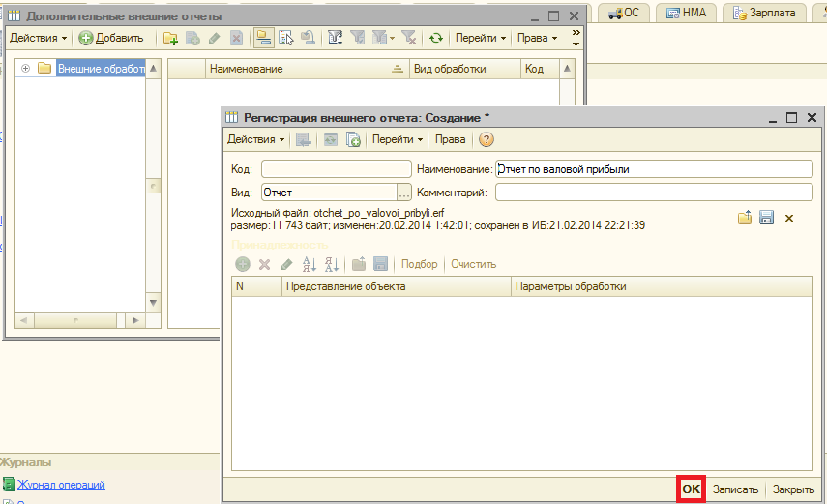827x504 pixels.
Task: Switch to the Зарплата tab
Action: click(x=765, y=13)
